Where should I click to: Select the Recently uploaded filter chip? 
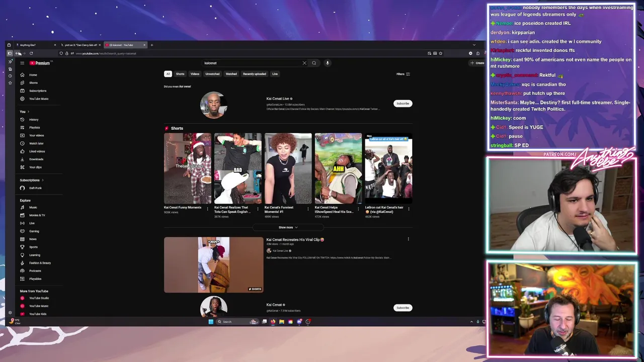point(255,74)
